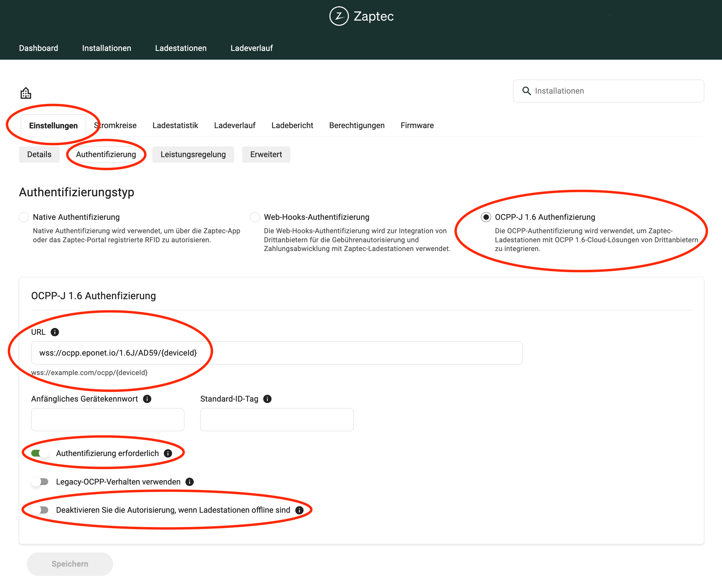722x588 pixels.
Task: Click the OCPP URL input field
Action: (x=277, y=353)
